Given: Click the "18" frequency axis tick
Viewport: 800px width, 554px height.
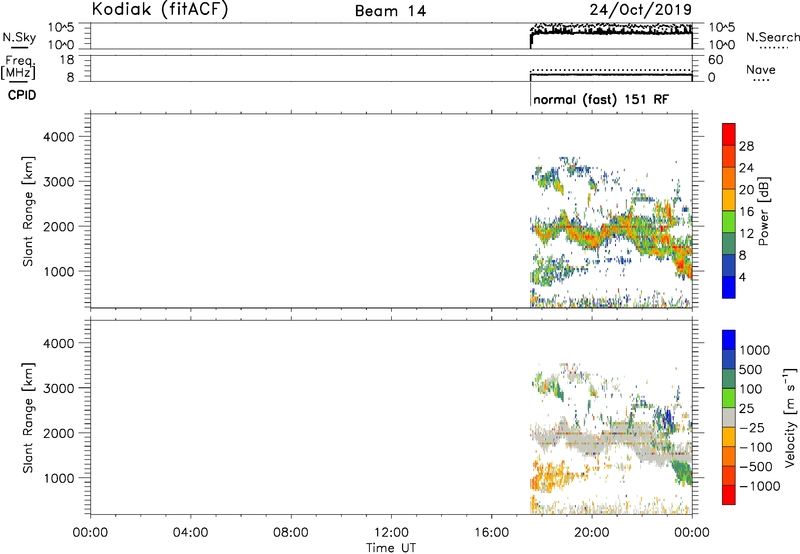Looking at the screenshot, I should (x=67, y=60).
